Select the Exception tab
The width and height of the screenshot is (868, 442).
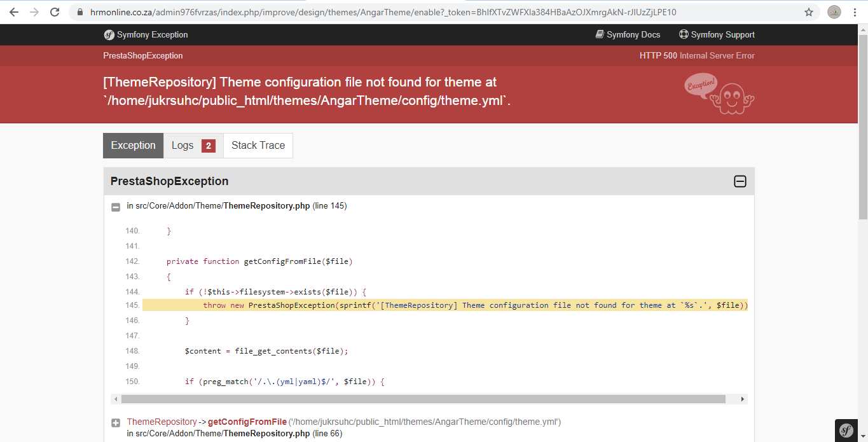click(x=133, y=146)
